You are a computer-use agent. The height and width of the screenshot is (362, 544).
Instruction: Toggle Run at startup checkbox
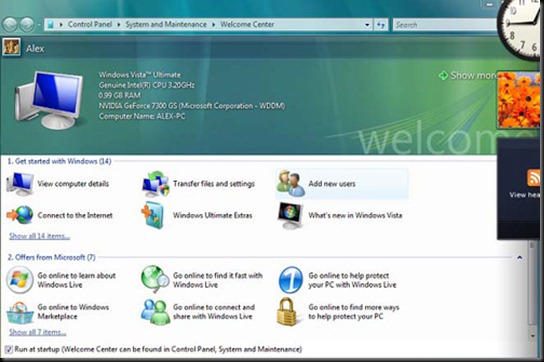coord(9,349)
